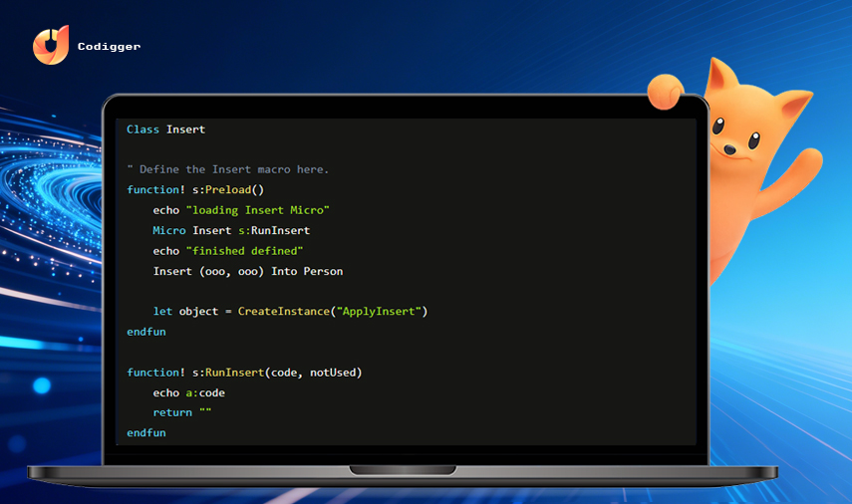This screenshot has width=852, height=504.
Task: Click the laptop hinge notch below the screen
Action: coord(403,470)
